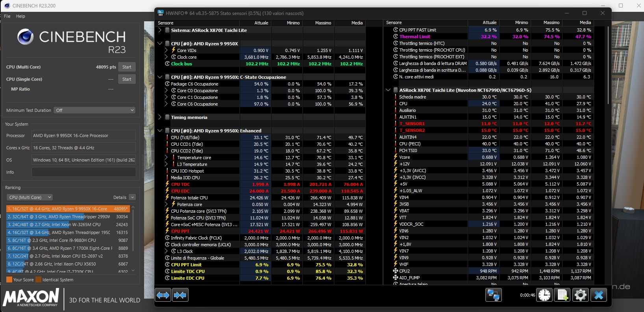Click the Processor field AMD Ryzen 9 9950X

click(84, 136)
